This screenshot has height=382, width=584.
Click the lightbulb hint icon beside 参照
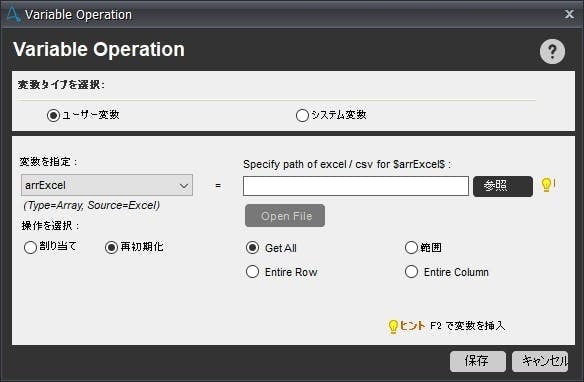(x=548, y=185)
